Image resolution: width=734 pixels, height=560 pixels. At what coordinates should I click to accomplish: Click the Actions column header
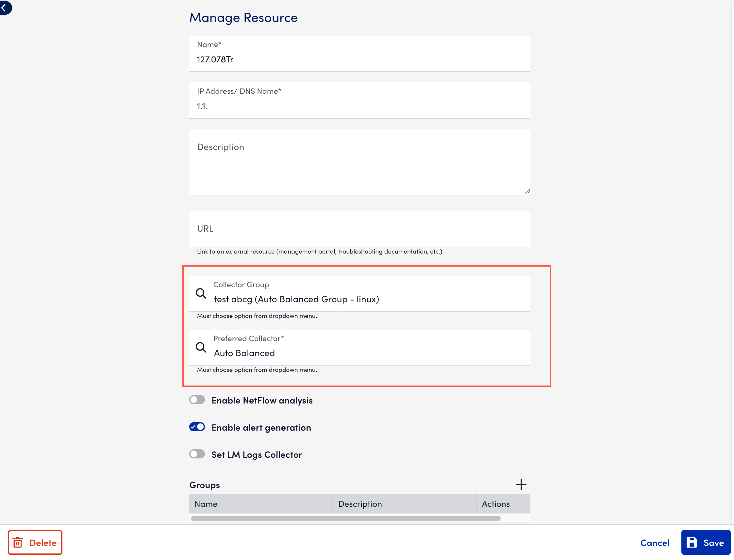click(x=503, y=504)
